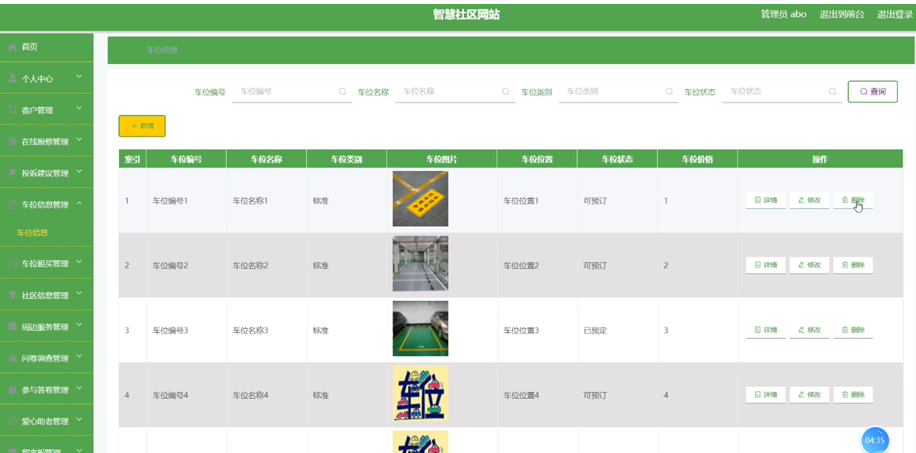Open the 车位 cartoon thumbnail in row 4
Image resolution: width=916 pixels, height=453 pixels.
point(420,393)
